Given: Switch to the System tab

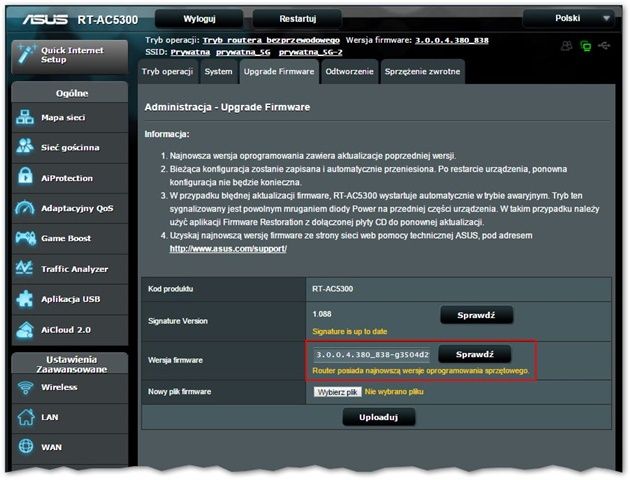Looking at the screenshot, I should pyautogui.click(x=218, y=71).
